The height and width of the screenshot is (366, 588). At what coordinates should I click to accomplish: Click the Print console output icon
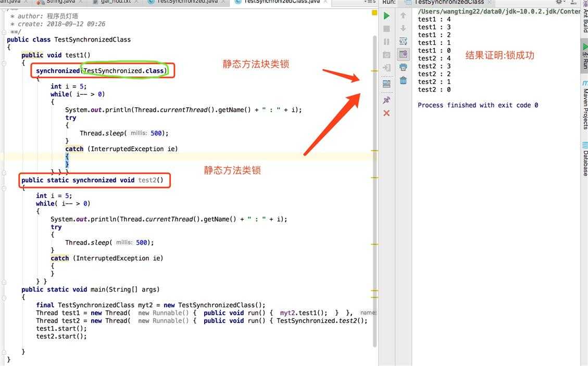pos(403,67)
